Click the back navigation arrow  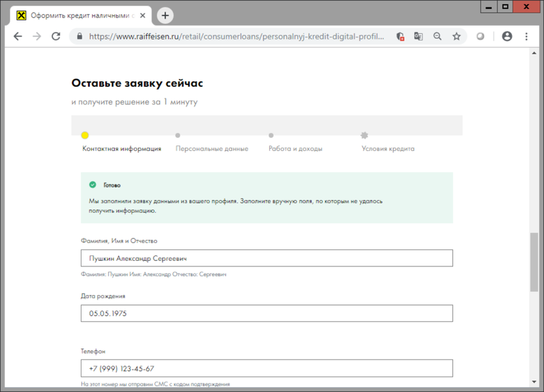(18, 37)
